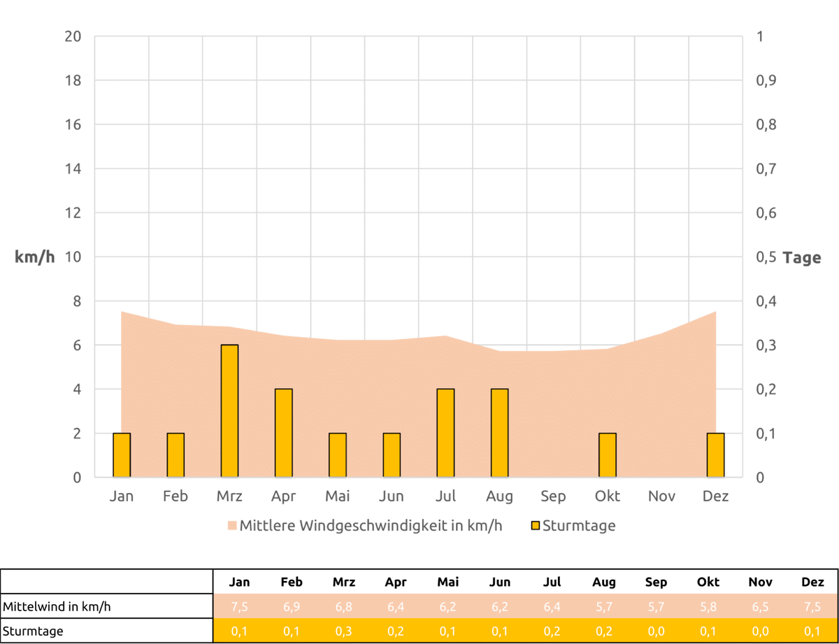Click the Sturmtage legend text label
The image size is (839, 644).
pyautogui.click(x=579, y=526)
